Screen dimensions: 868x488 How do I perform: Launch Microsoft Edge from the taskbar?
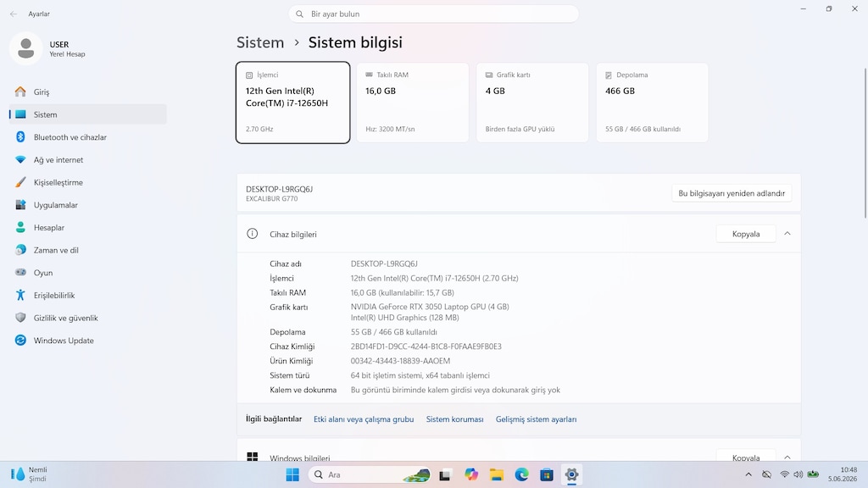521,474
